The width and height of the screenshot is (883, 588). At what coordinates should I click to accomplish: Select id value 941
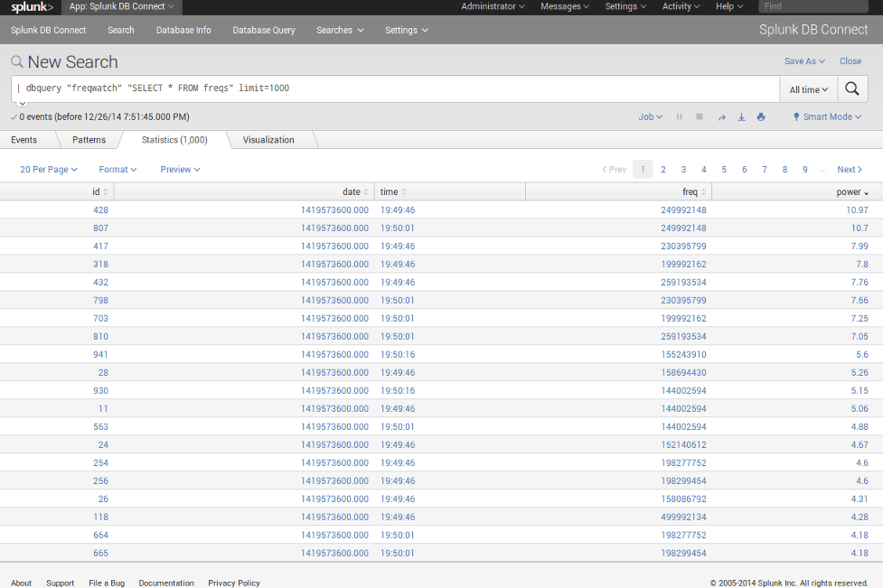coord(101,354)
